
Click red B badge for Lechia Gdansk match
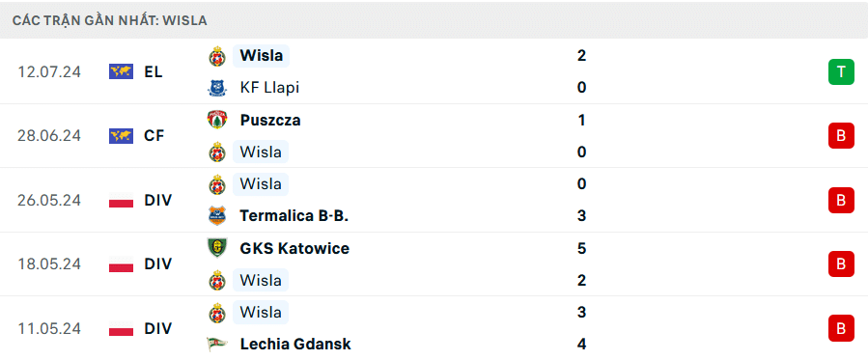(841, 328)
